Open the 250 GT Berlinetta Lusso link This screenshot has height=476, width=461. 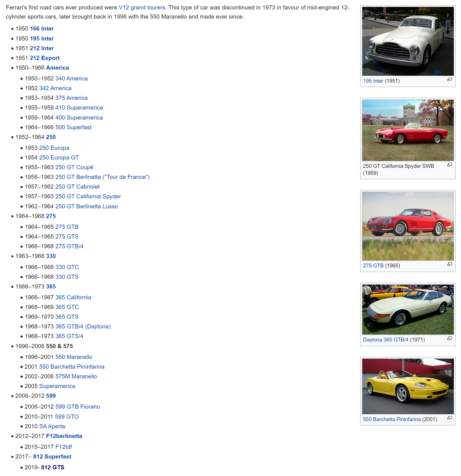87,206
